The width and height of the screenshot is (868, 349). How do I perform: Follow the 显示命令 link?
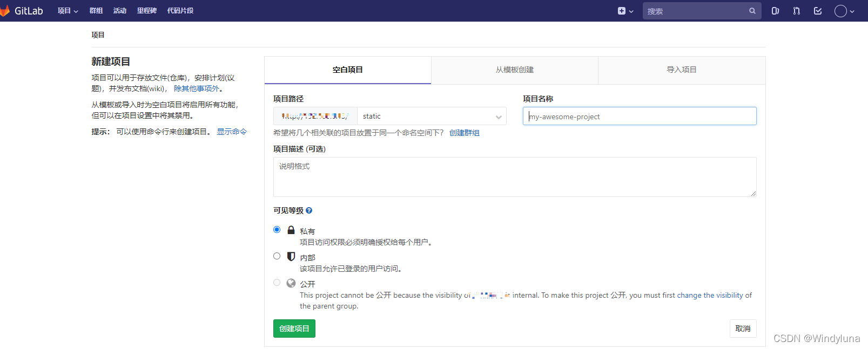232,132
